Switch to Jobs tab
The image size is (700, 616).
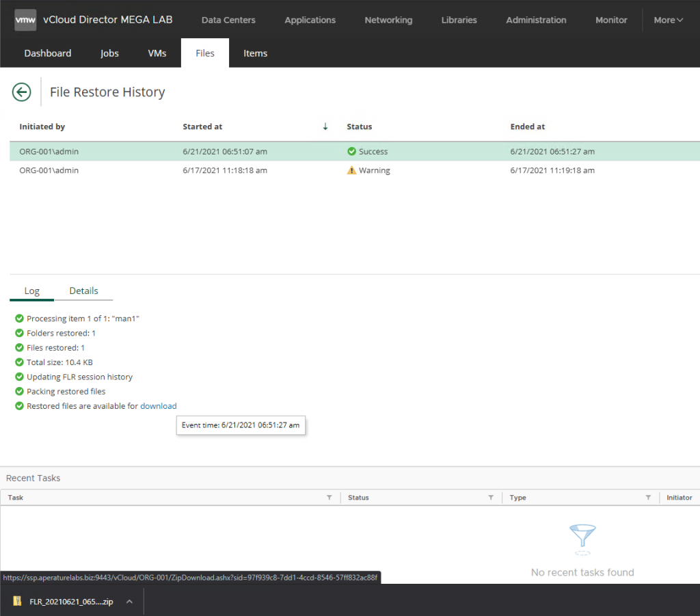[x=109, y=53]
